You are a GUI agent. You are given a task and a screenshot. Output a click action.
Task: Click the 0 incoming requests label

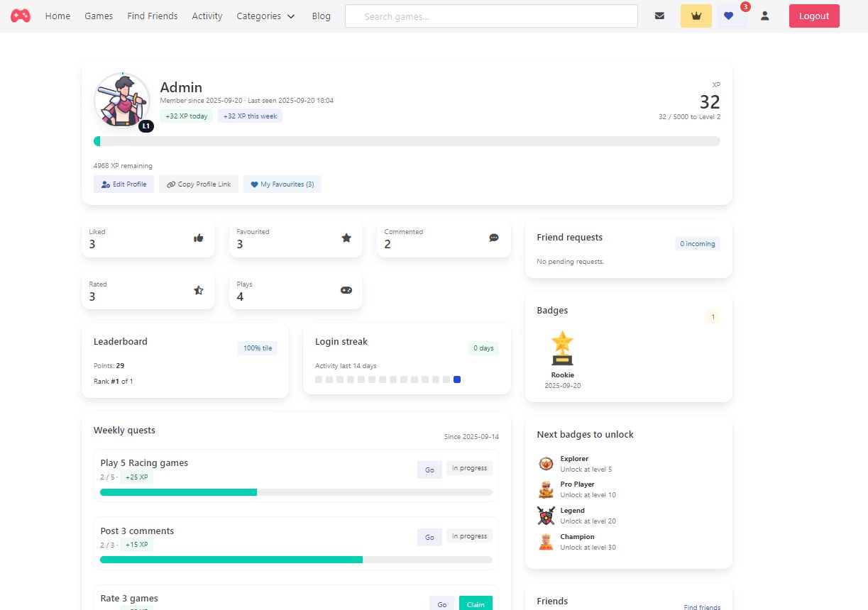click(698, 243)
